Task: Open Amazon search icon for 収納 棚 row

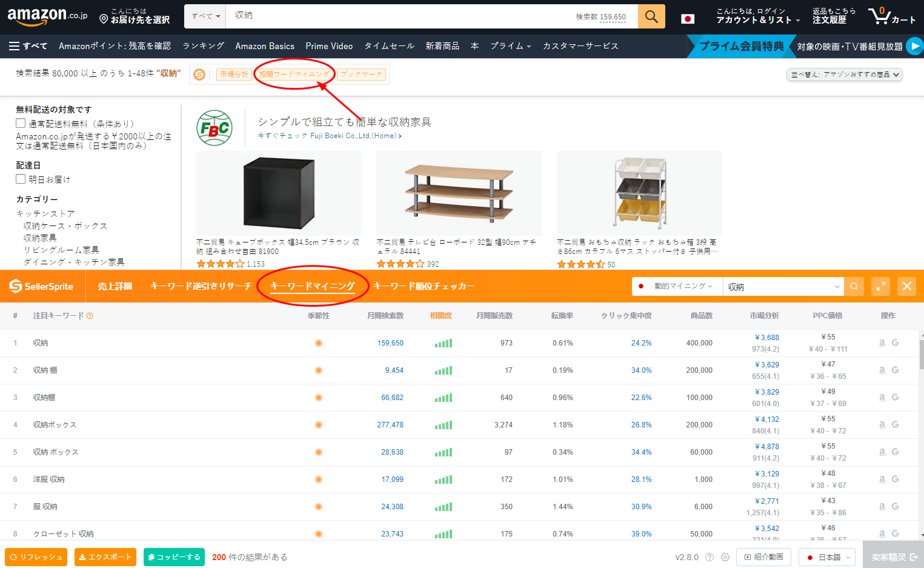Action: 882,370
